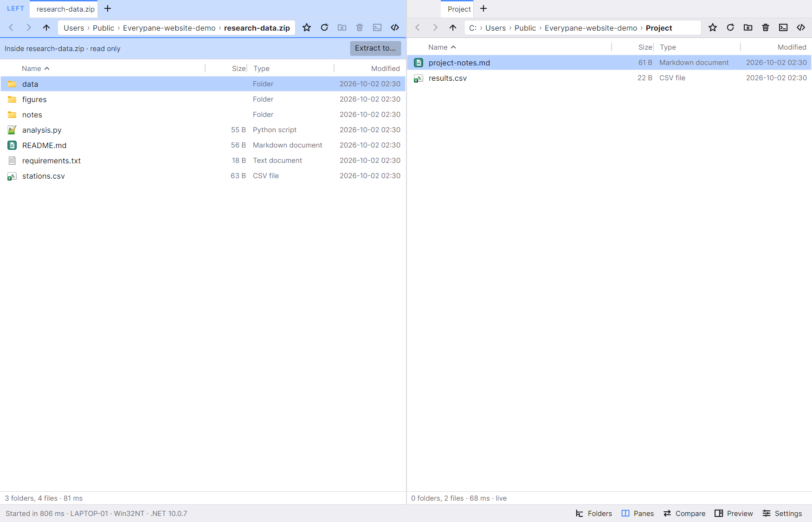This screenshot has height=522, width=812.
Task: Click the requirements.txt document icon
Action: 12,161
